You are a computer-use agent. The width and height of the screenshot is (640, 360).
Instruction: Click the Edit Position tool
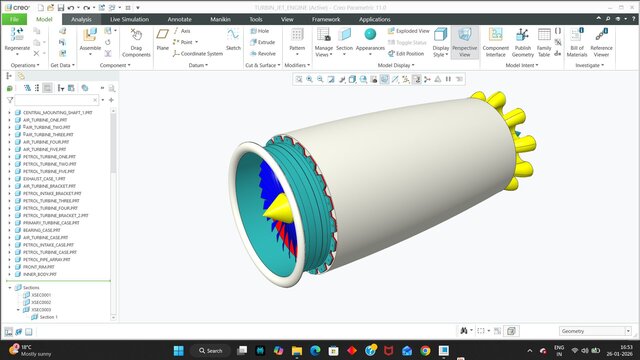(406, 53)
